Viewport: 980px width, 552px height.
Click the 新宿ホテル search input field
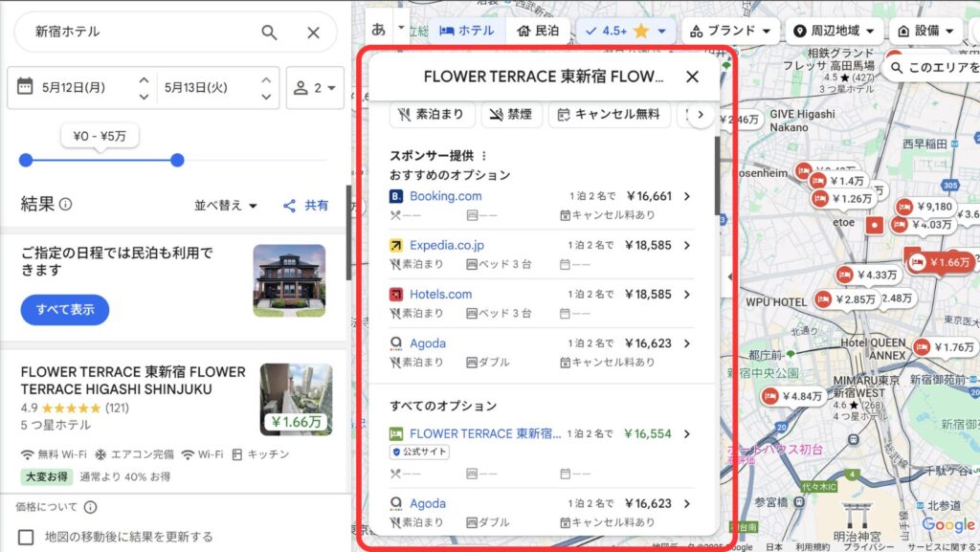(143, 32)
